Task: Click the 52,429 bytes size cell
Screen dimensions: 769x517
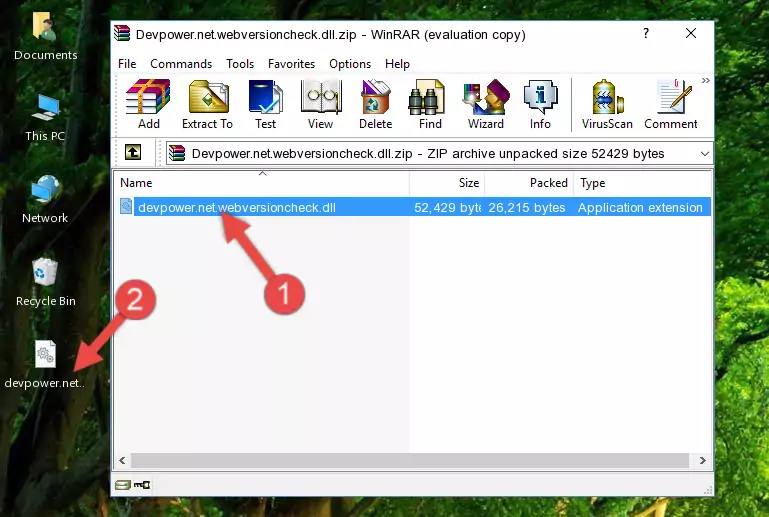Action: [x=447, y=207]
